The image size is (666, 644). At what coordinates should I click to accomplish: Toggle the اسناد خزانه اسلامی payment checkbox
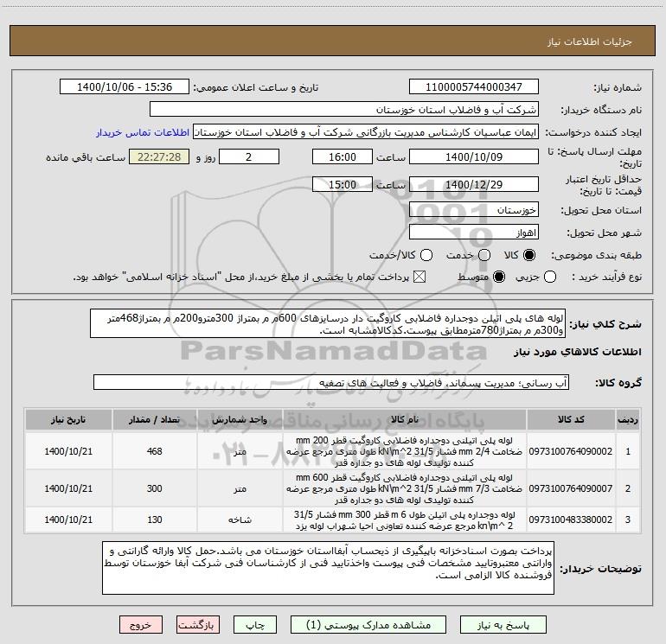click(419, 277)
